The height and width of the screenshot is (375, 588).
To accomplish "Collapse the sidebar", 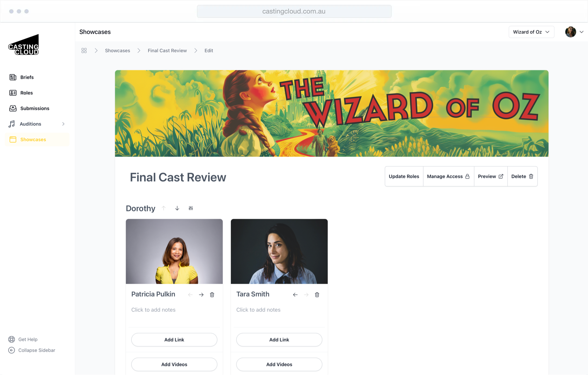I will 32,350.
